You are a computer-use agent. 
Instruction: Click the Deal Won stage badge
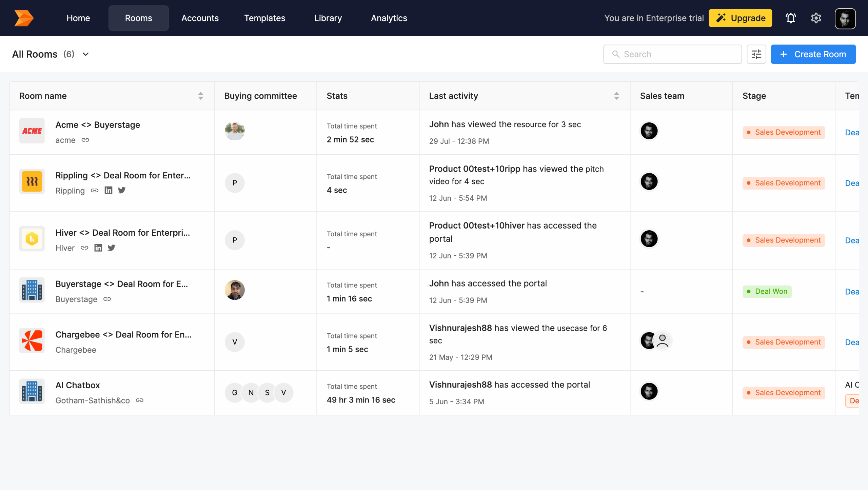click(767, 291)
